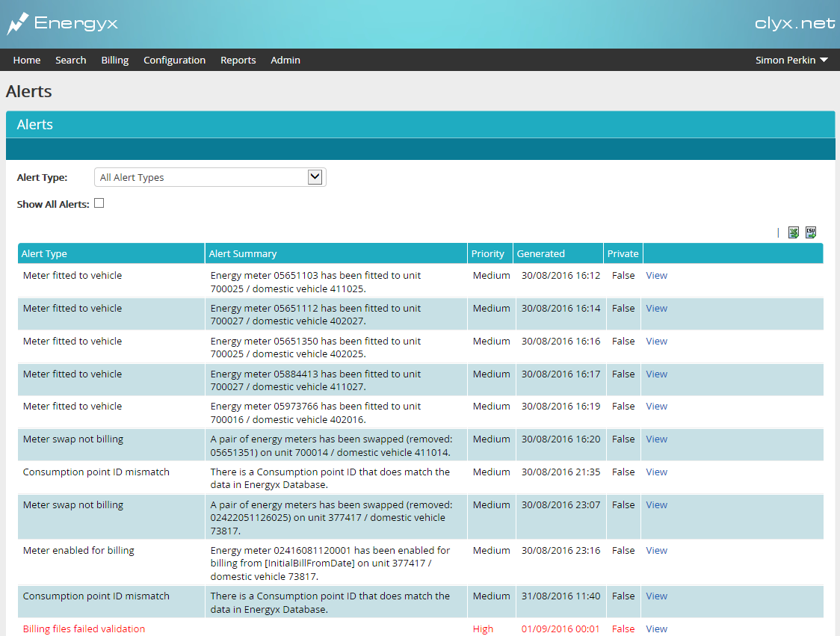This screenshot has width=840, height=636.
Task: Open the Reports menu
Action: [238, 60]
